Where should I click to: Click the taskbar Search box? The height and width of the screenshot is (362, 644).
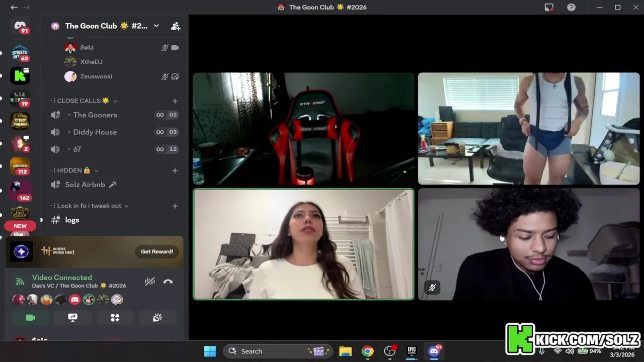click(x=278, y=351)
